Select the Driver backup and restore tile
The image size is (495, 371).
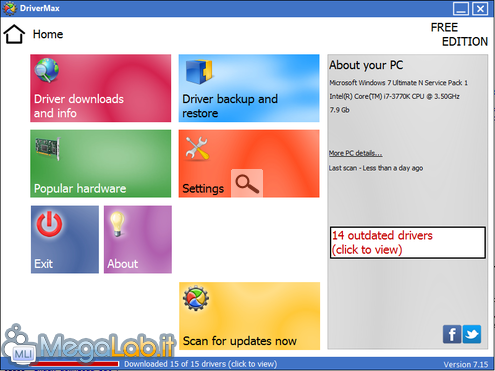(249, 88)
